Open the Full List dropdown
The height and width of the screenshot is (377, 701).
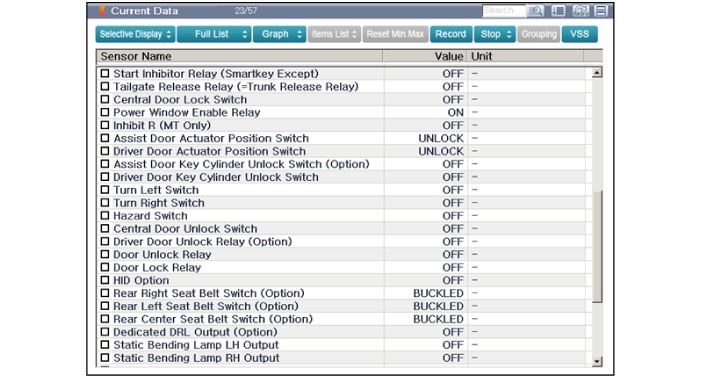point(214,34)
